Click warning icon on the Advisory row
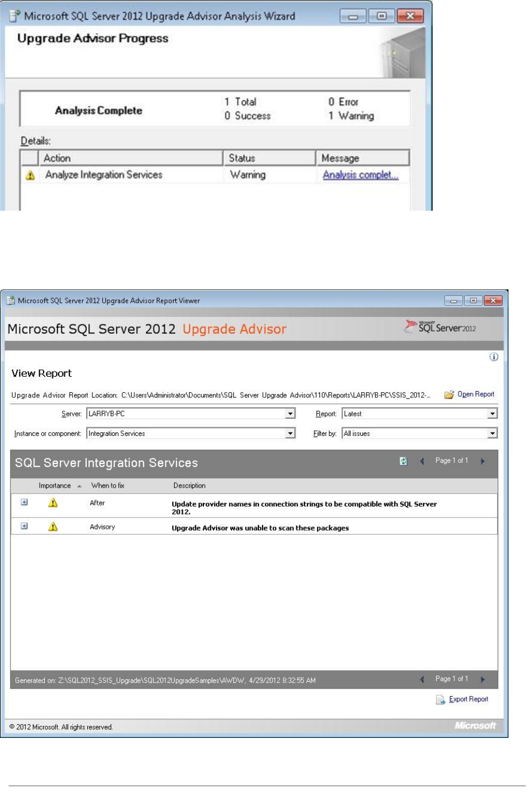Screen dimensions: 528x812 click(x=53, y=527)
